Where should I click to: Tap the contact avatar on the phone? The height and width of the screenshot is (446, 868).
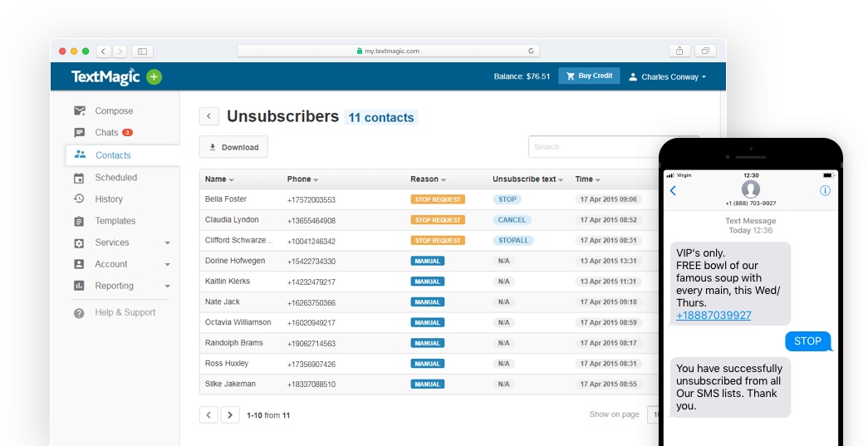click(751, 189)
